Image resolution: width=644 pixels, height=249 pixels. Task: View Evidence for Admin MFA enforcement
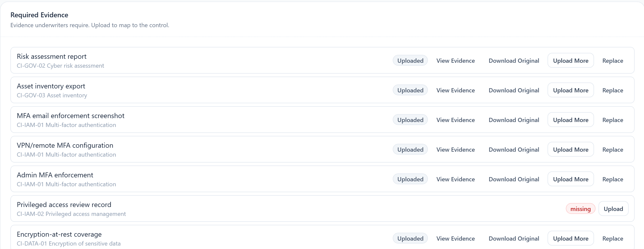pyautogui.click(x=456, y=179)
